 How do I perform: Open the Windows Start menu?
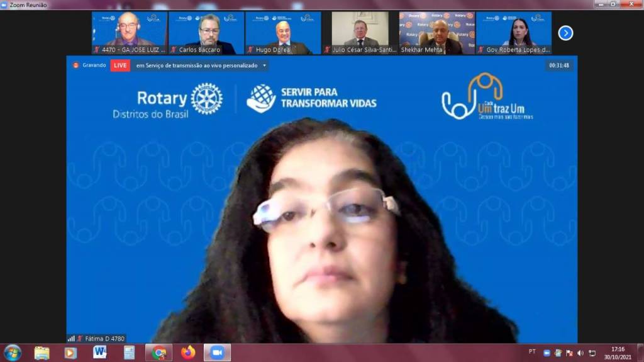point(12,353)
